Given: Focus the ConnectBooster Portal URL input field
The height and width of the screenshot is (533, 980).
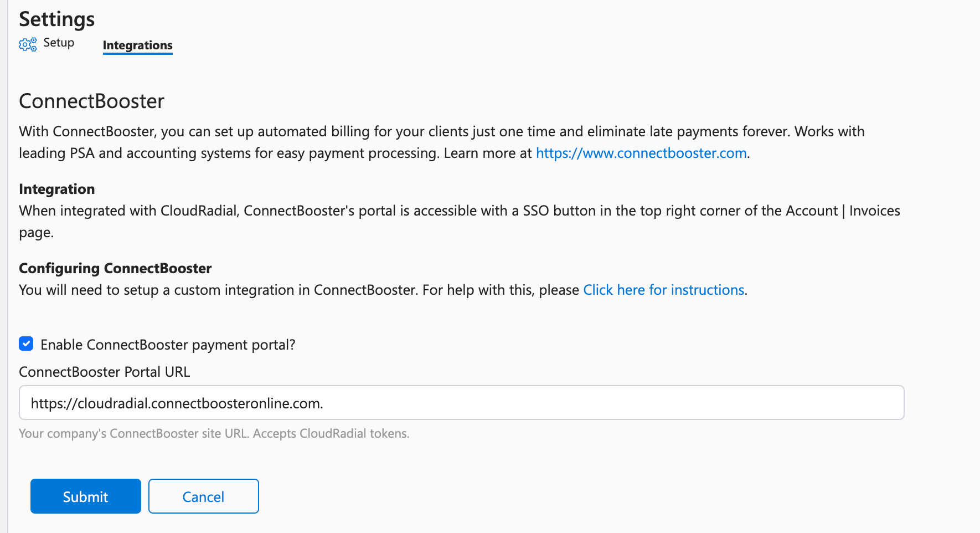Looking at the screenshot, I should pyautogui.click(x=462, y=403).
